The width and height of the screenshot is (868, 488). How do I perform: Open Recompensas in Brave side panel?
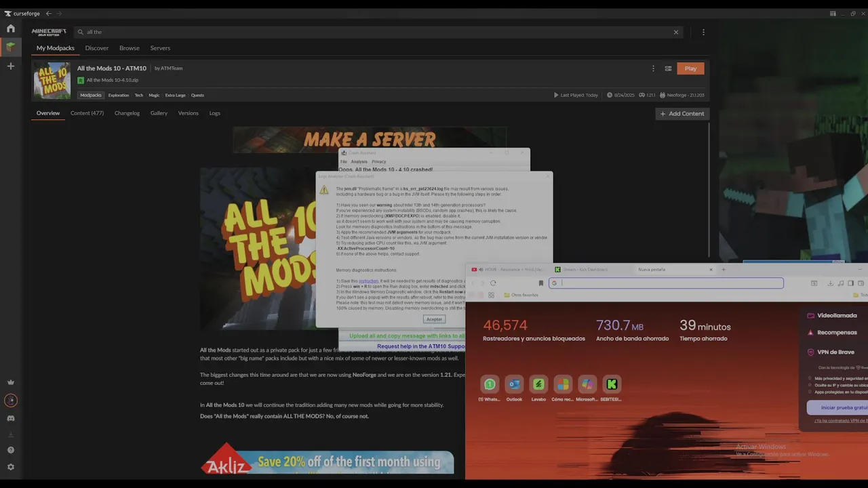pos(831,333)
